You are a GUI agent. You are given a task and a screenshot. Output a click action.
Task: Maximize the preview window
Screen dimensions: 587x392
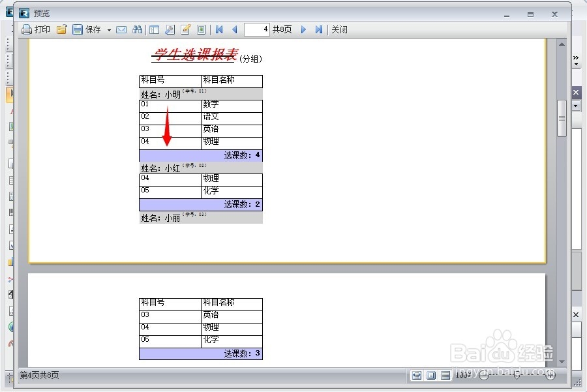[530, 14]
